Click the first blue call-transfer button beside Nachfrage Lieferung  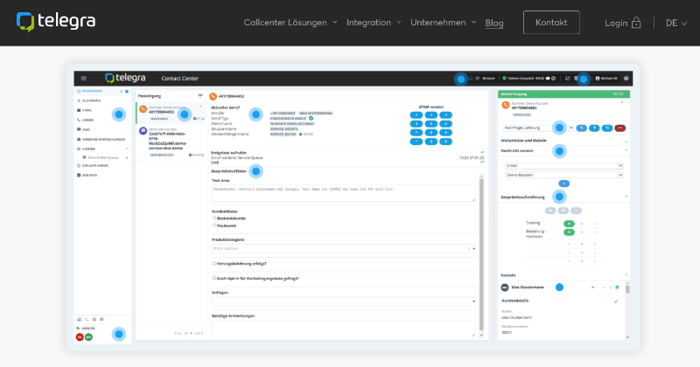tap(581, 128)
